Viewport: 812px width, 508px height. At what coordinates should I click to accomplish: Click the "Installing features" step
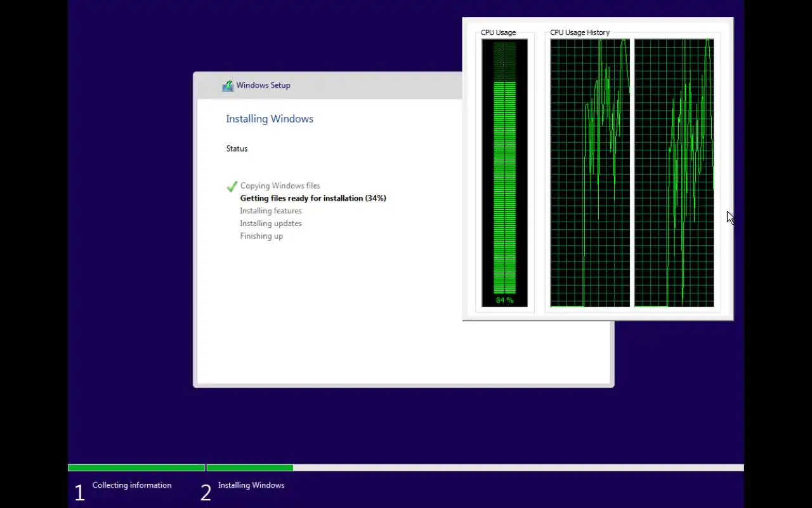click(x=271, y=211)
